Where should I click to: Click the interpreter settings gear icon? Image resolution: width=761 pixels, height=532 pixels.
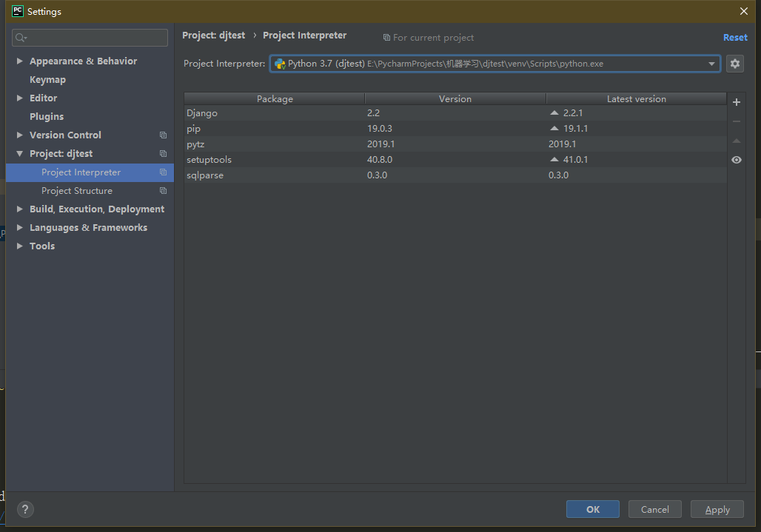click(x=735, y=64)
